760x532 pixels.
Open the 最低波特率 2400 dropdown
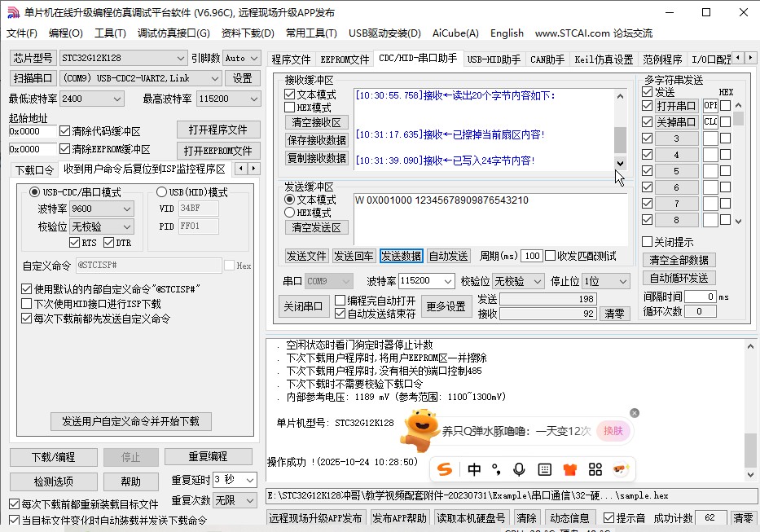click(90, 98)
